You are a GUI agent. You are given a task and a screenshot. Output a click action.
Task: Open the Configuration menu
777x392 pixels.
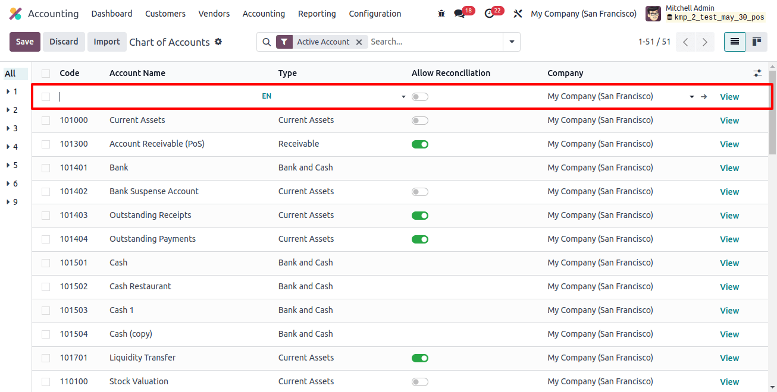[x=375, y=14]
